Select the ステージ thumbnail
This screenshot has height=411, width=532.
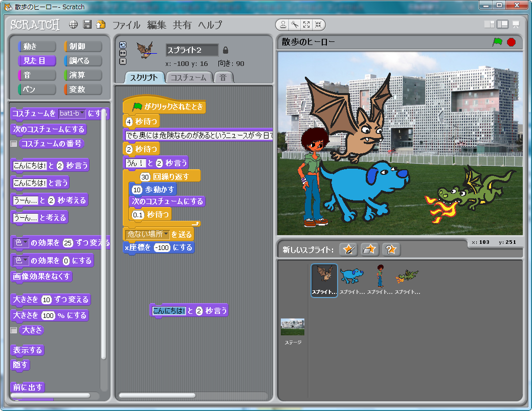coord(293,331)
